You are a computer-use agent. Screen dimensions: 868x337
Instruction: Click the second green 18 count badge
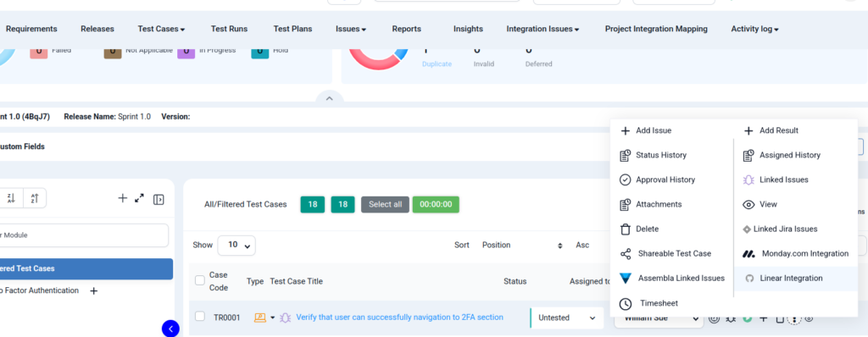coord(342,204)
